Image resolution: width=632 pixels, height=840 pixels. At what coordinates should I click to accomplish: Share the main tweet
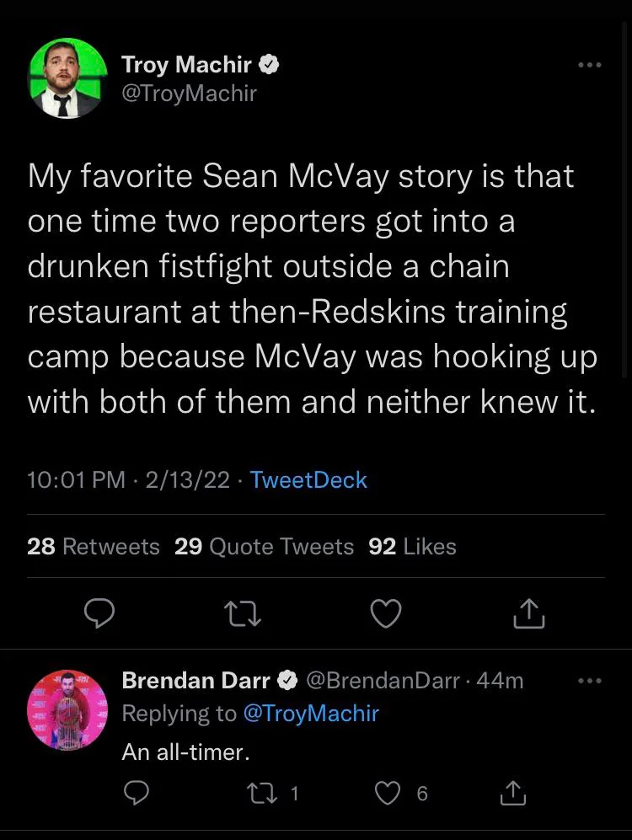point(529,613)
